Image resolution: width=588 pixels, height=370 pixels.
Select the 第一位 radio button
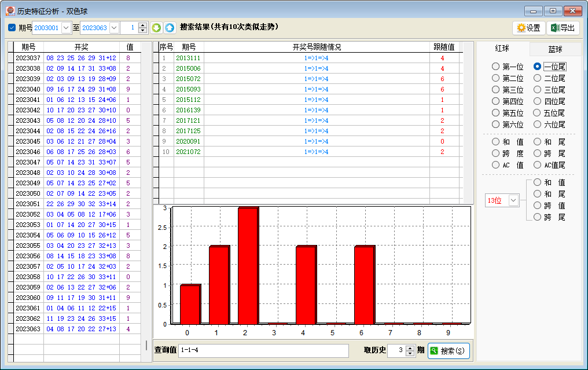pos(496,67)
